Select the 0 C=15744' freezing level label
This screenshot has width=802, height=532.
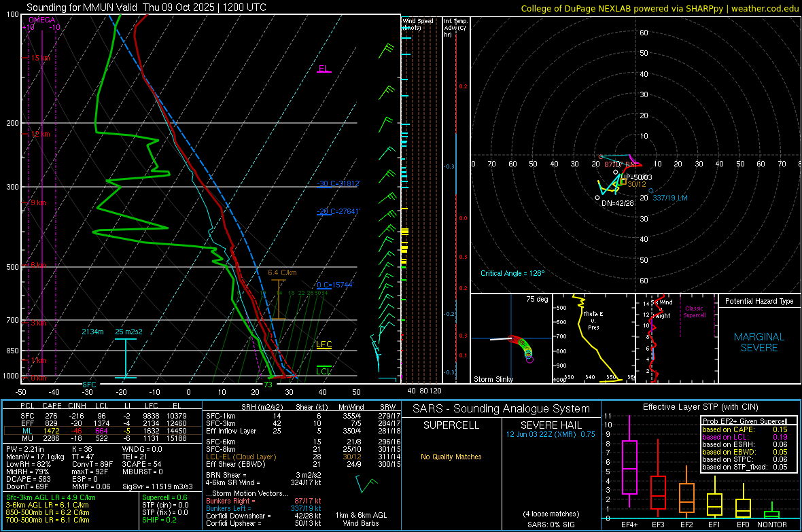(335, 285)
